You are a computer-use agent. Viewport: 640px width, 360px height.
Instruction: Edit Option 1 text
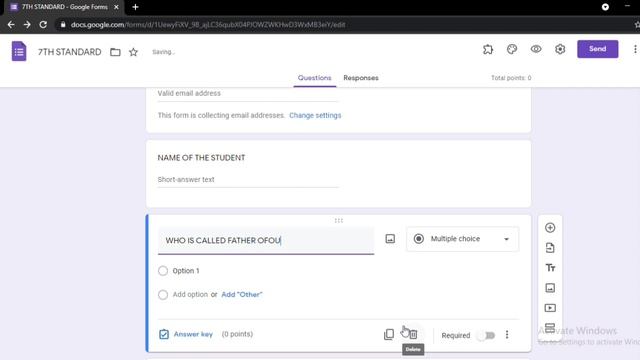click(186, 271)
